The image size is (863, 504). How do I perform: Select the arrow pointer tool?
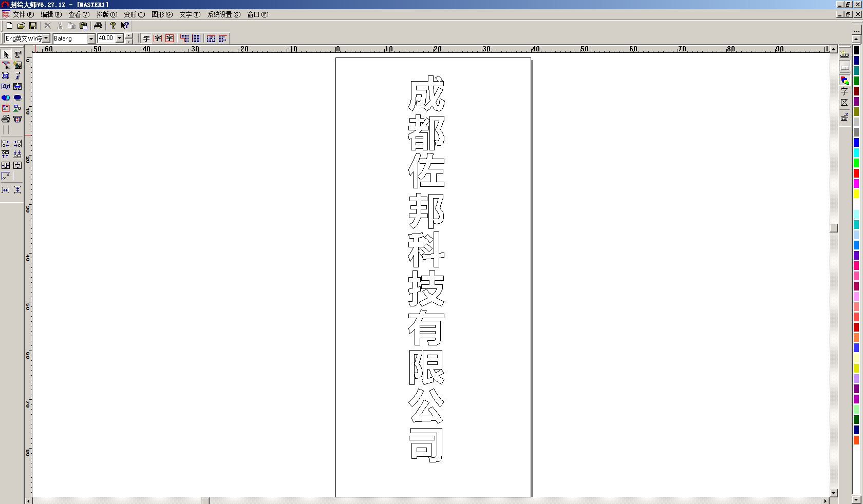[6, 54]
